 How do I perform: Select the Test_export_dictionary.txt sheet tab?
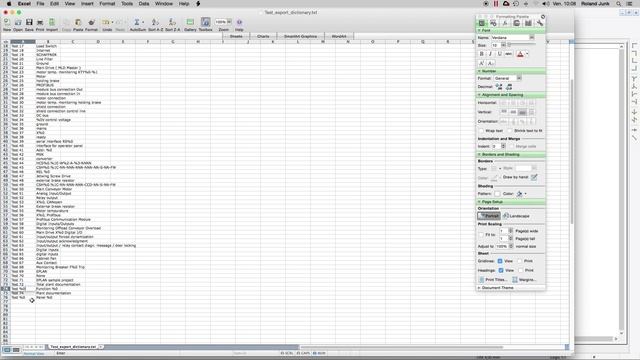[x=73, y=347]
